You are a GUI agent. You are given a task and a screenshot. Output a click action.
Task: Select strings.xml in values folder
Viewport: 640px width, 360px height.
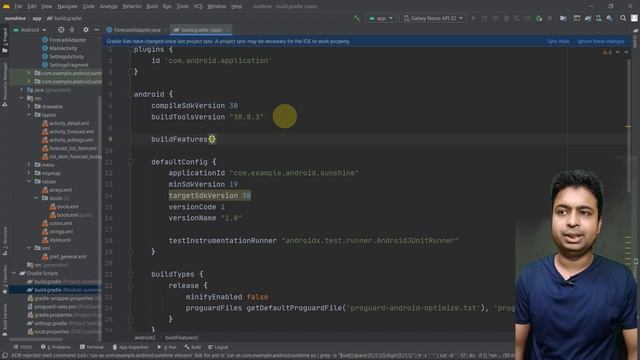(x=58, y=231)
